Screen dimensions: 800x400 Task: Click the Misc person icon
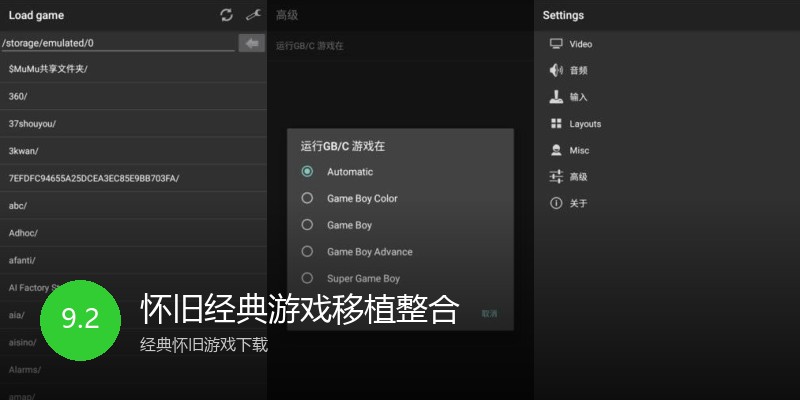(x=556, y=150)
